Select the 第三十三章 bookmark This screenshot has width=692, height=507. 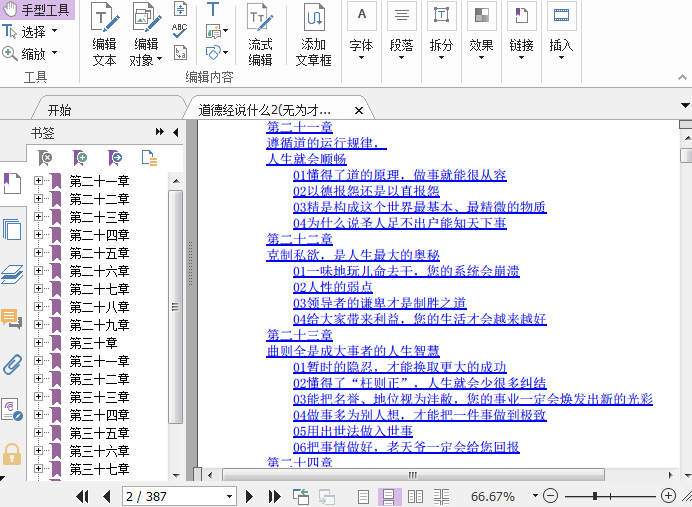[99, 397]
